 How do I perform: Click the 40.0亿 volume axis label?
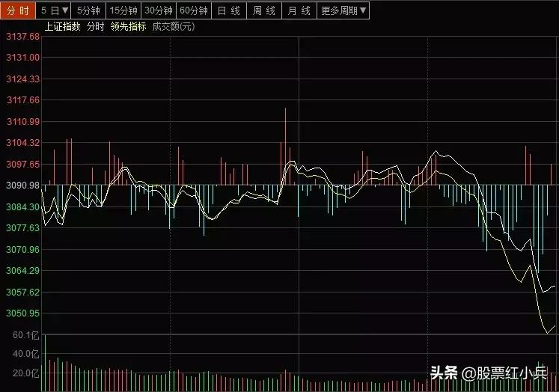(25, 354)
